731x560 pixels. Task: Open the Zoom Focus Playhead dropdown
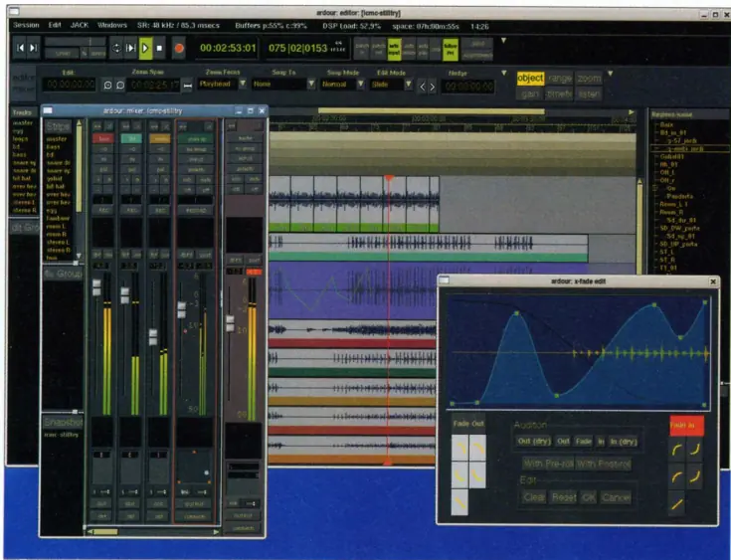(223, 84)
